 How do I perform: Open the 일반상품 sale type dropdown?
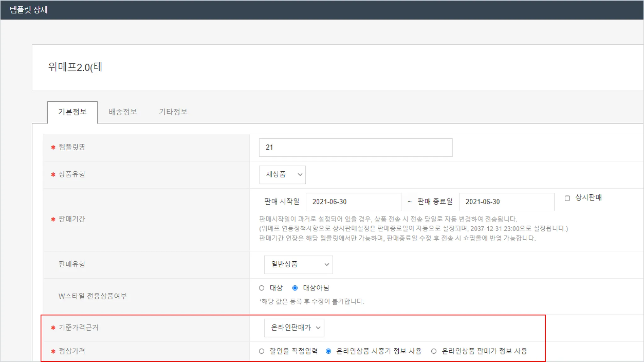298,265
